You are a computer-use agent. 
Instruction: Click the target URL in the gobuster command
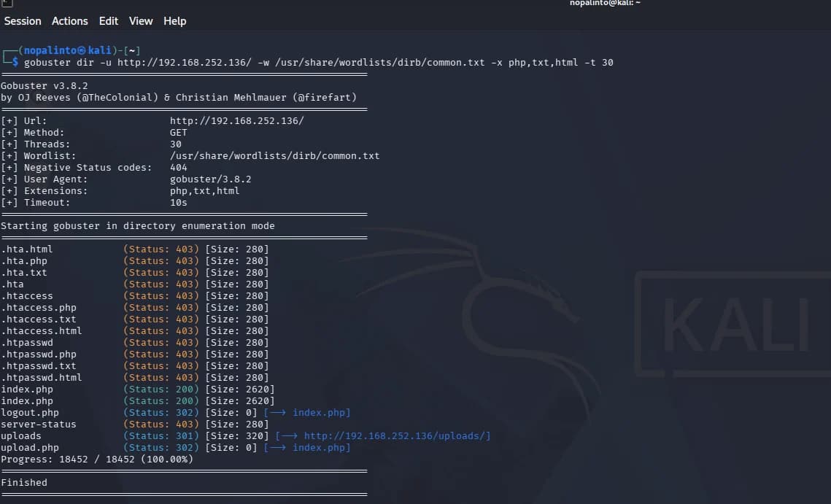click(x=185, y=63)
